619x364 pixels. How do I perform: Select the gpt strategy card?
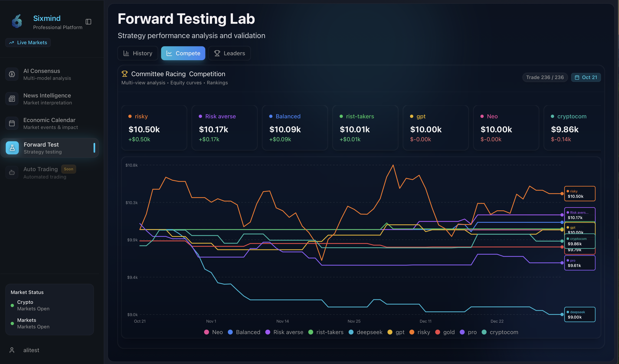[x=436, y=128]
